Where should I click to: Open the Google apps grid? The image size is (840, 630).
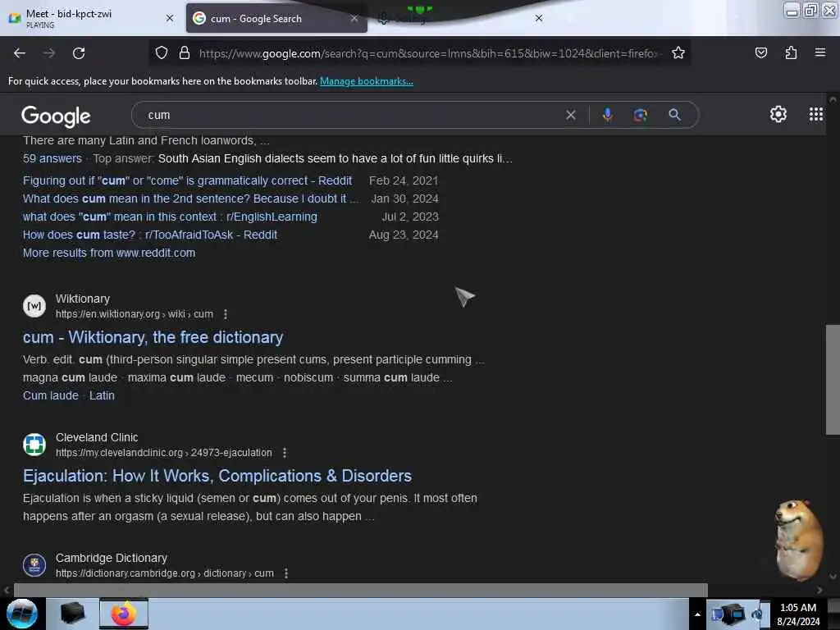(x=816, y=114)
